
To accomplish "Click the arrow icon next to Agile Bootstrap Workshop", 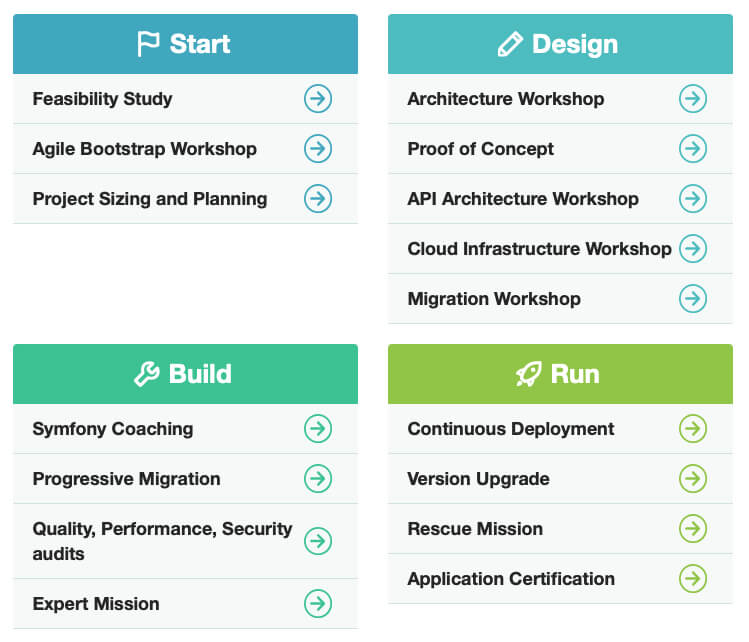I will tap(318, 149).
